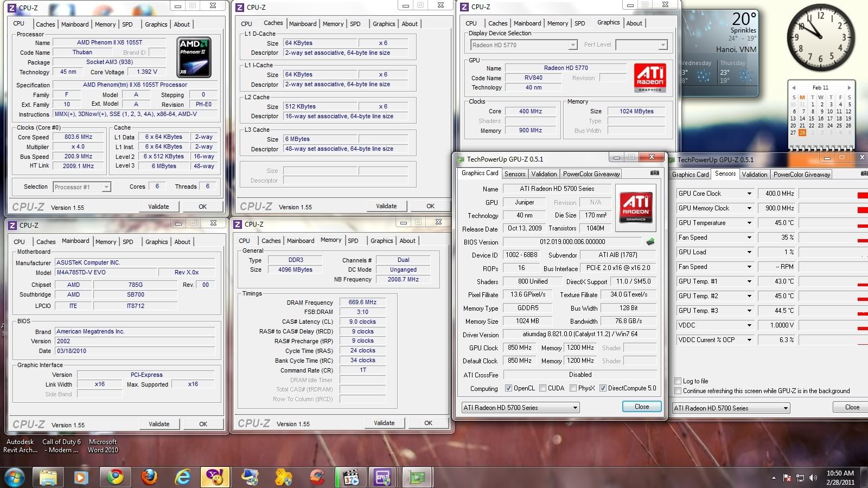Launch Mozilla Firefox from the taskbar
This screenshot has width=868, height=488.
(149, 477)
